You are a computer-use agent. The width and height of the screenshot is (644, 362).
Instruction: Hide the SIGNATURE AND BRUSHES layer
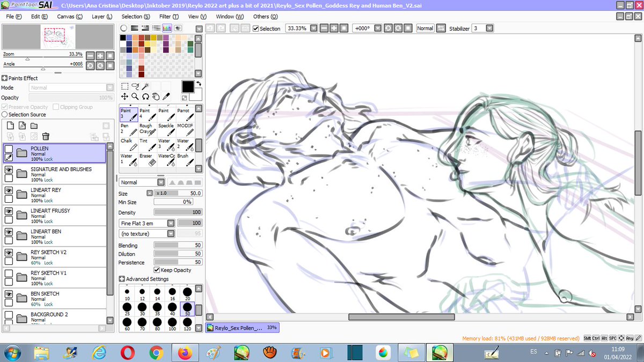[x=9, y=169]
